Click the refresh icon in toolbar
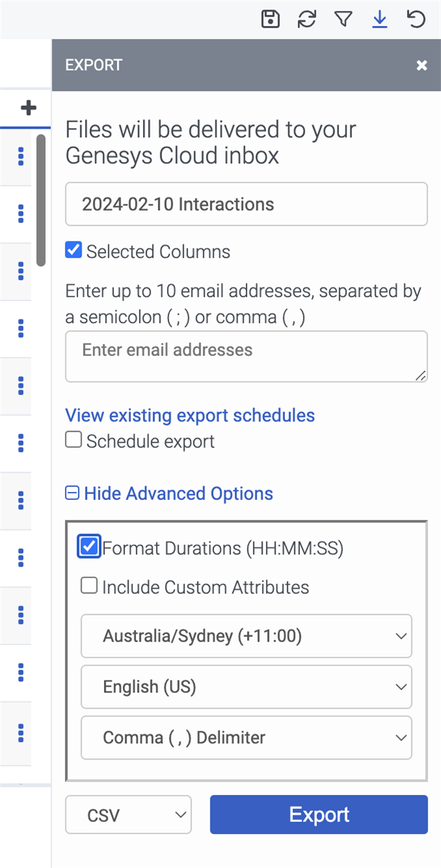Image resolution: width=441 pixels, height=868 pixels. point(307,20)
